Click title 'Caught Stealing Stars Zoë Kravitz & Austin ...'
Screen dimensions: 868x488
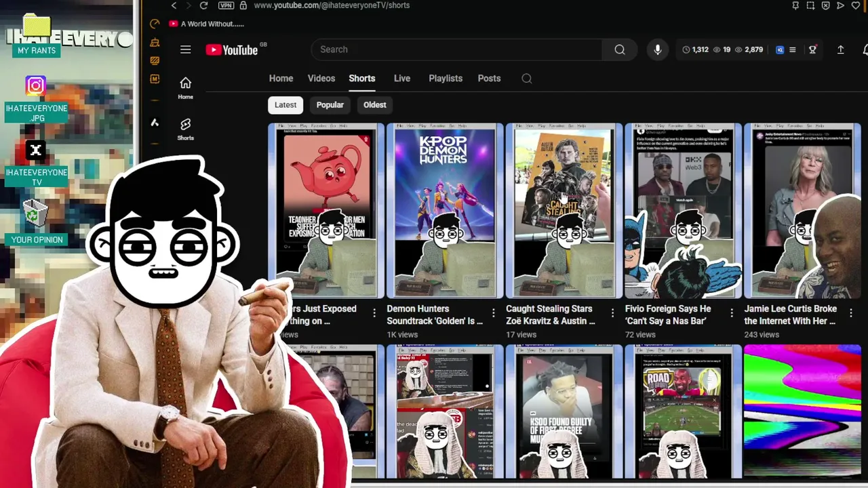click(551, 314)
